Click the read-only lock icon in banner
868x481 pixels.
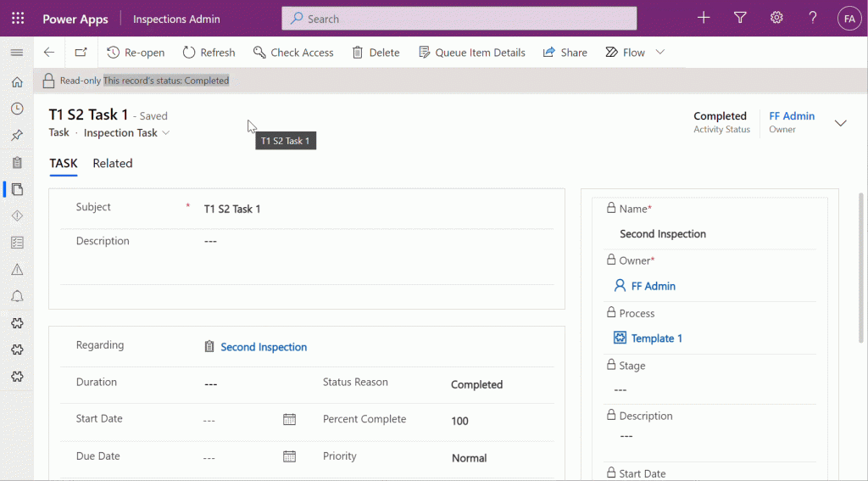coord(48,81)
